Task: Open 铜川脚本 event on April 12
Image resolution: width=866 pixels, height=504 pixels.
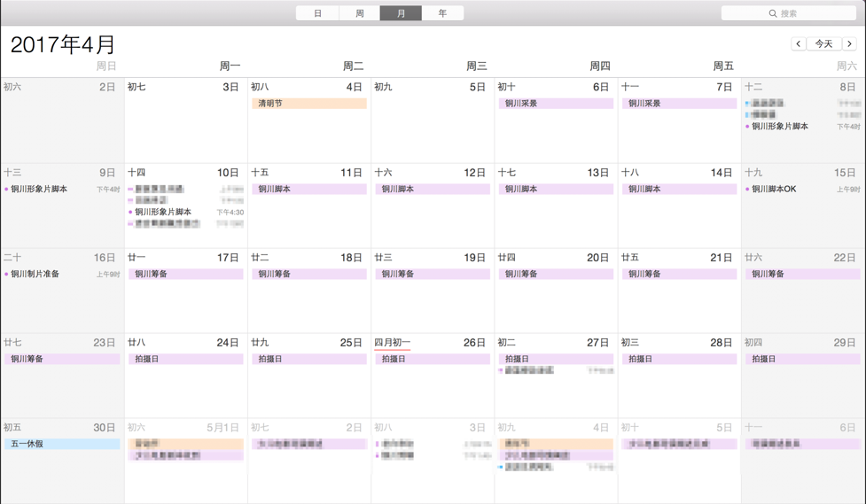Action: pos(433,189)
